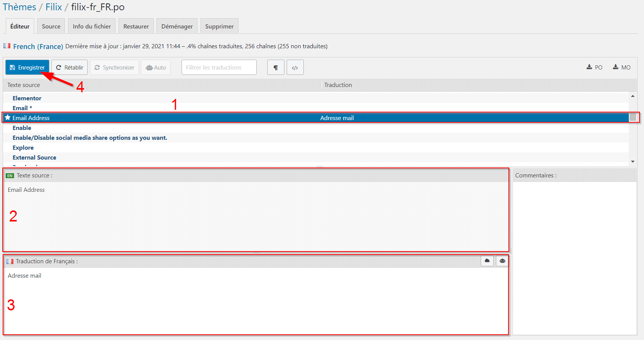Download the PO file
The width and height of the screenshot is (644, 340).
pos(595,67)
